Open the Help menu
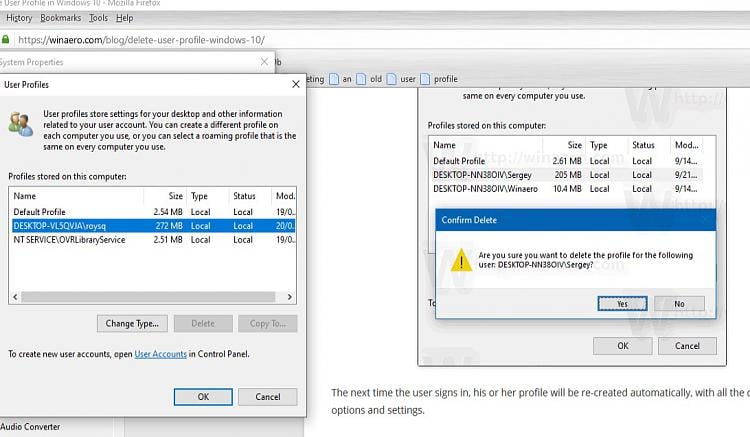750x437 pixels. click(x=124, y=18)
